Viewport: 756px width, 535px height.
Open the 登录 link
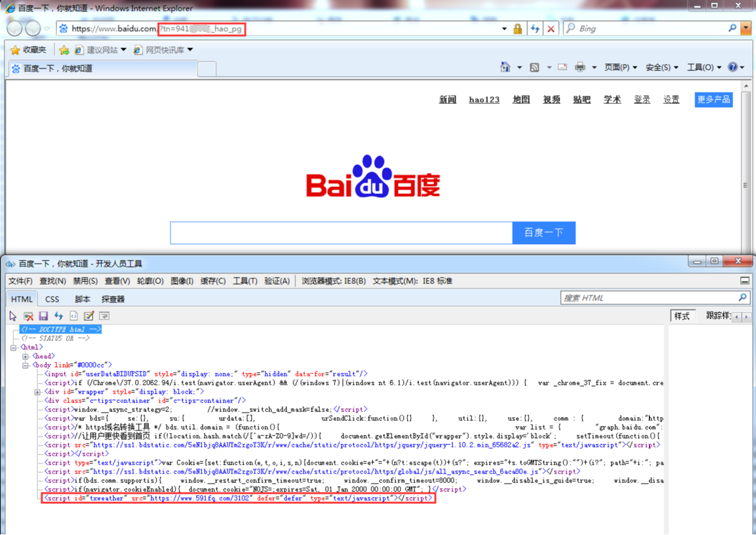tap(642, 100)
